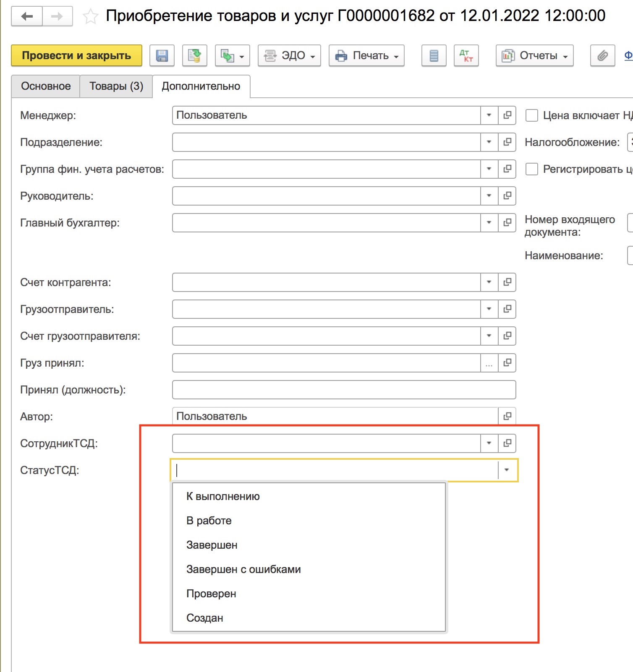Choose Завершен status option

coord(309,545)
